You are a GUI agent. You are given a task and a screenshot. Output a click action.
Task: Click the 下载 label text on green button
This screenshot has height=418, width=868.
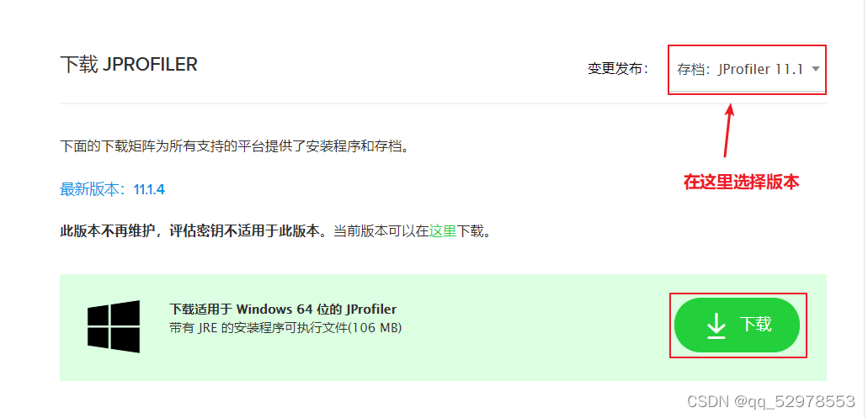(756, 325)
